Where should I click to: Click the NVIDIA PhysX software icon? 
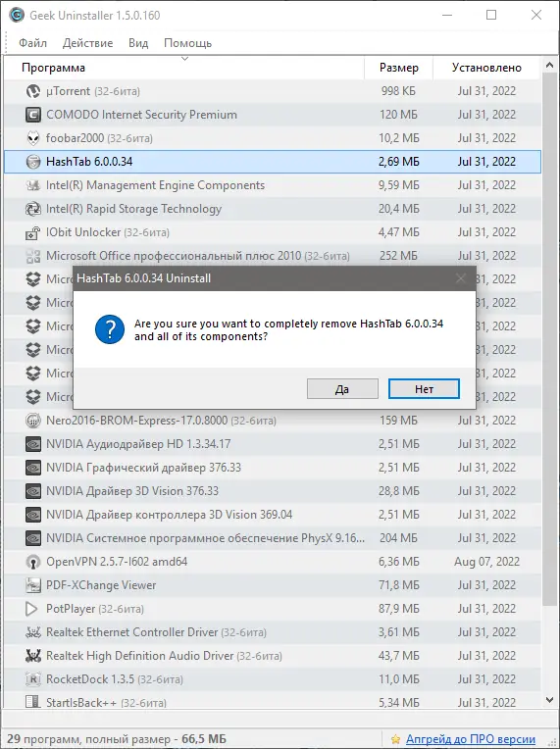click(x=33, y=538)
